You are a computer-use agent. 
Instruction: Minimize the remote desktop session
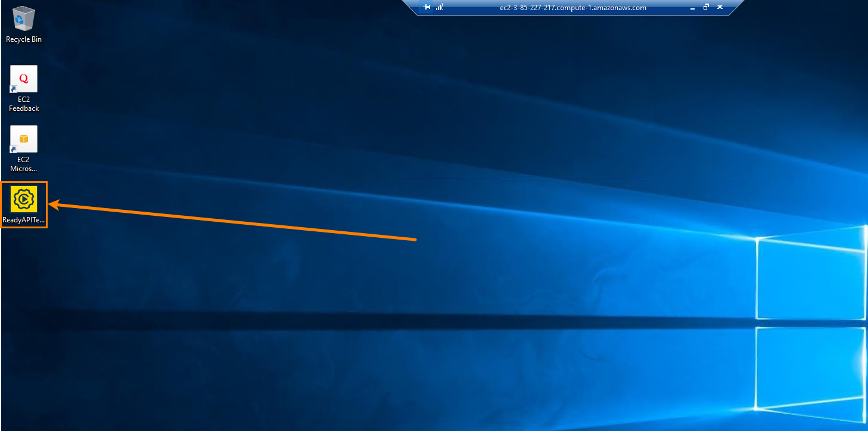(x=692, y=8)
